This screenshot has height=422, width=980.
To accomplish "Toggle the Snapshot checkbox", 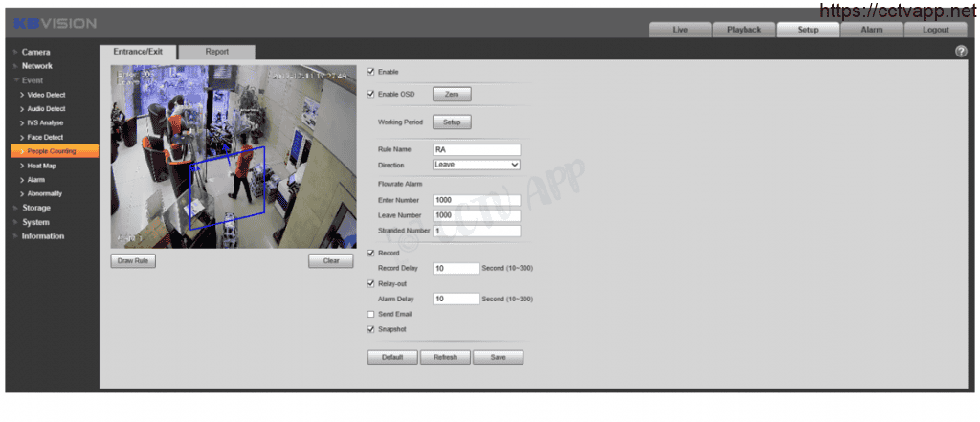I will pyautogui.click(x=371, y=329).
